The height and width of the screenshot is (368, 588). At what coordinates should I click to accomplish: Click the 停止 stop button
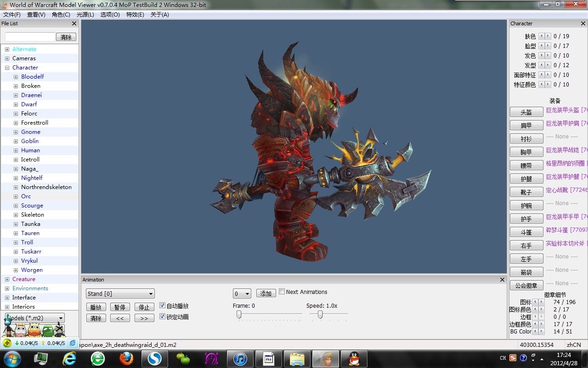point(144,307)
